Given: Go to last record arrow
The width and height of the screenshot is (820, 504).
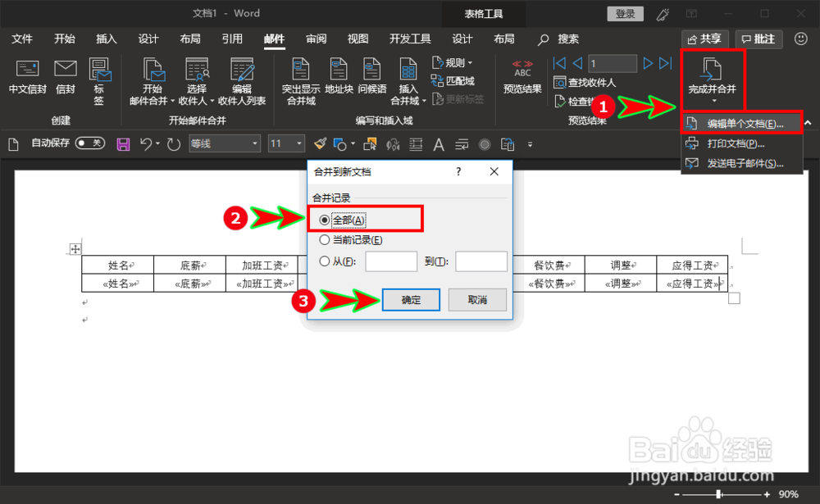Looking at the screenshot, I should coord(665,63).
